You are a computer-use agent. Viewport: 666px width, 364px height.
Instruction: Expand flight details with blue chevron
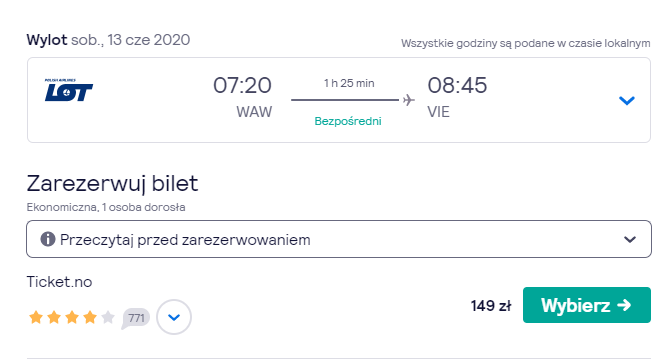pos(626,100)
